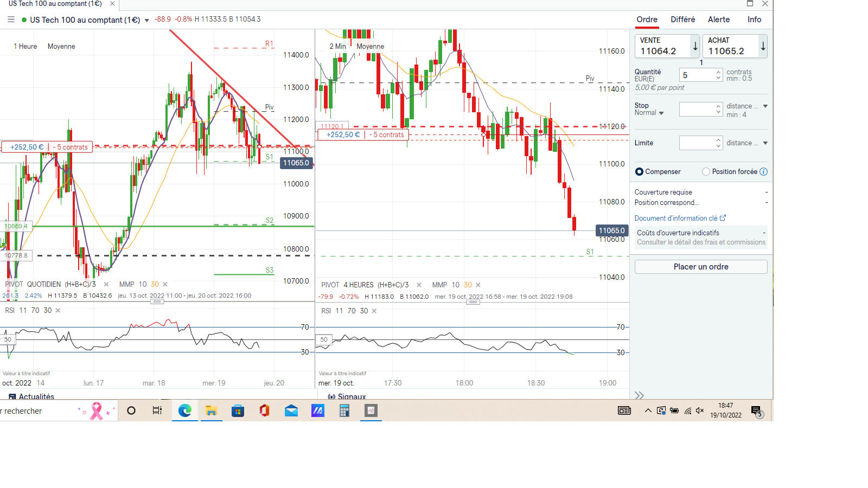Open the Calculator from the taskbar
The height and width of the screenshot is (488, 868).
(x=344, y=410)
